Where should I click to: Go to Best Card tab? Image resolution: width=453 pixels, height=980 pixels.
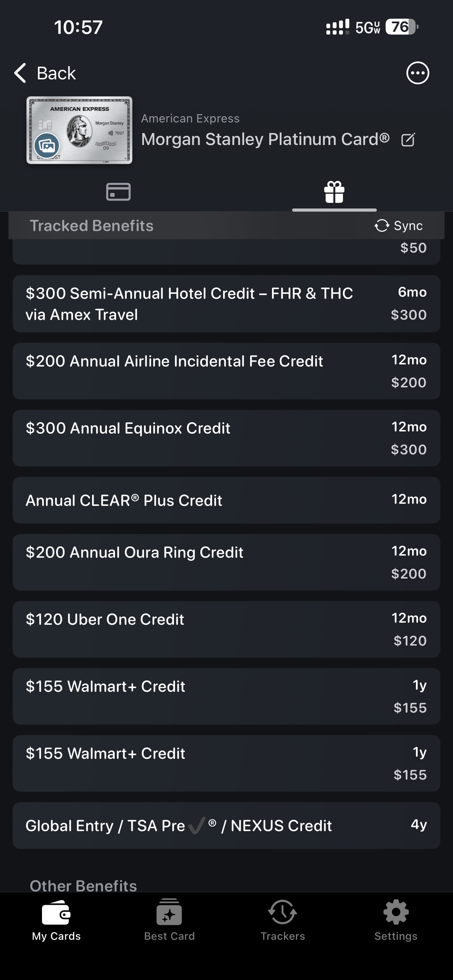click(169, 919)
